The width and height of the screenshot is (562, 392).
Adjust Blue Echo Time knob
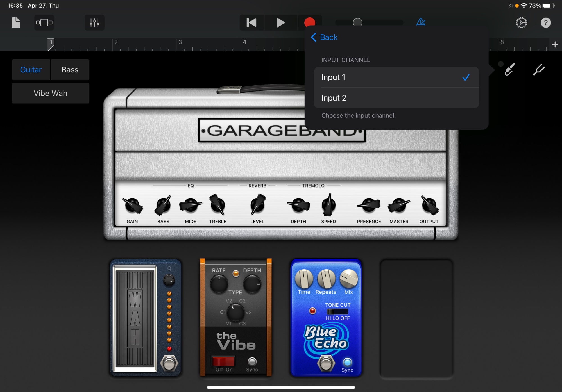coord(304,279)
